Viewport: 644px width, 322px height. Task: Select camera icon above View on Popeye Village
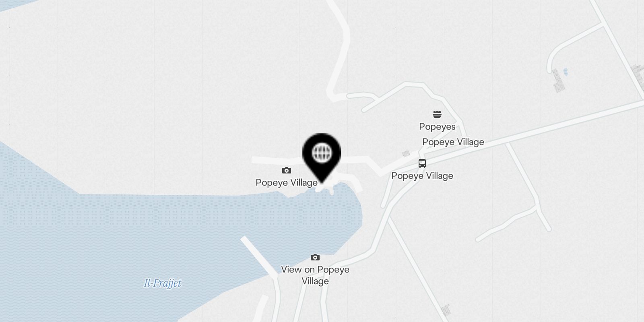[315, 258]
